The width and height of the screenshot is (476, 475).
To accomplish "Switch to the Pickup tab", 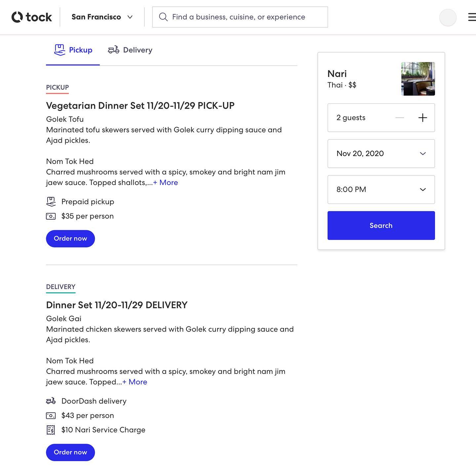I will point(73,50).
